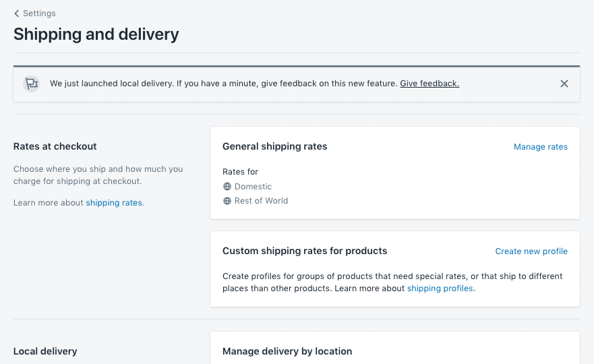The image size is (594, 364).
Task: Open the Give feedback link
Action: point(429,84)
